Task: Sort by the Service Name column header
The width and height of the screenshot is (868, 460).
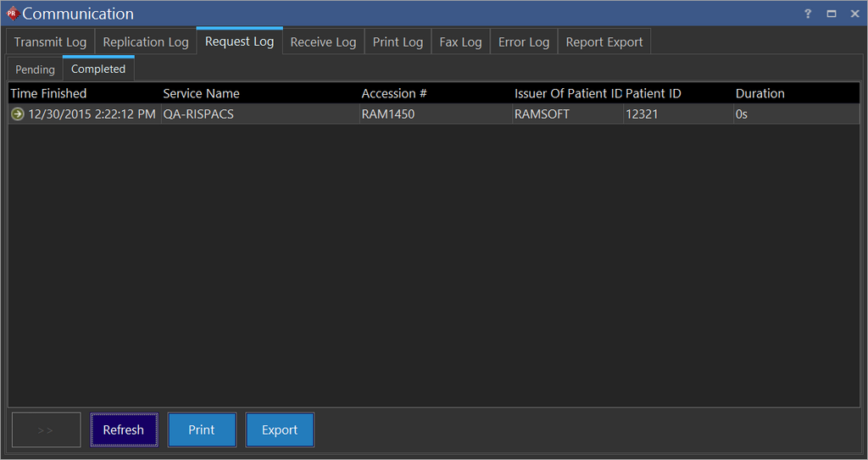Action: click(x=201, y=93)
